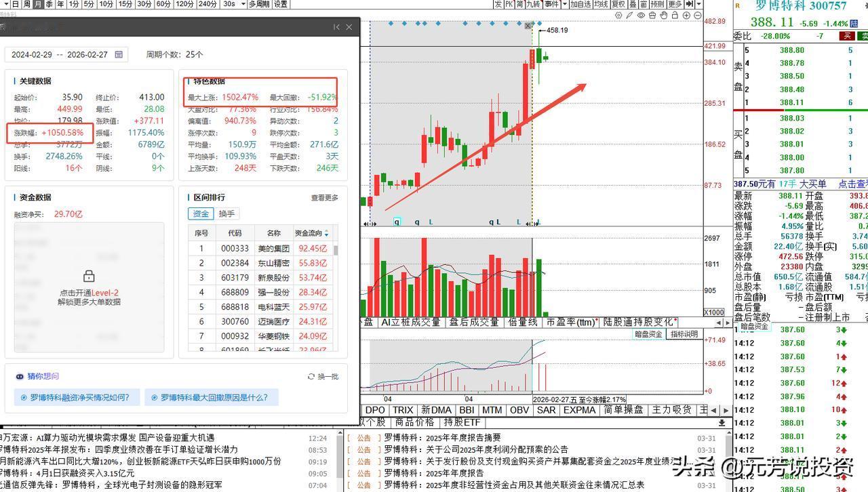Expand the 事件 dropdown arrow
This screenshot has width=868, height=492.
pos(565,4)
